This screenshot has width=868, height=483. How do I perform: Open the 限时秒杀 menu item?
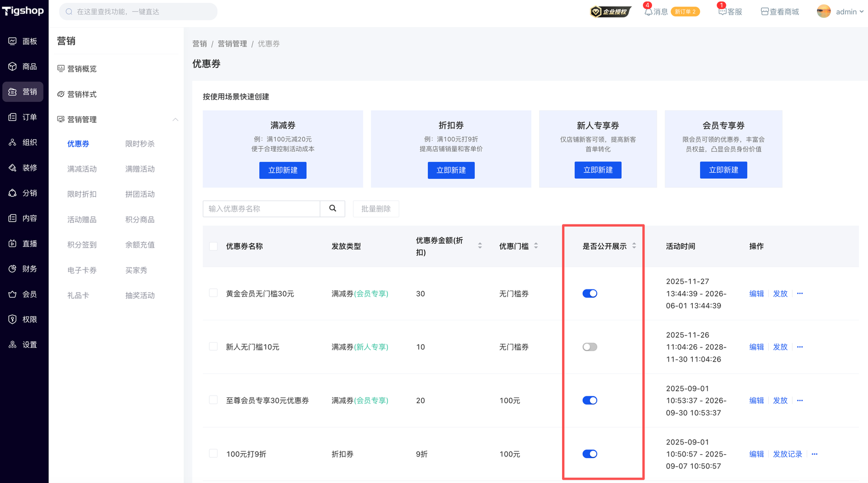(x=140, y=144)
